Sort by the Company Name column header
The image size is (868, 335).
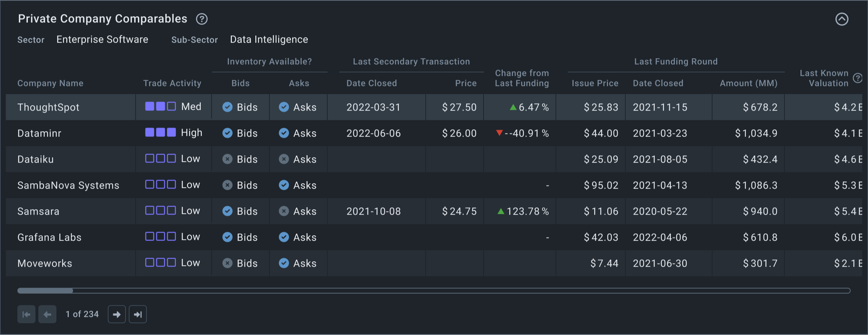pyautogui.click(x=50, y=83)
